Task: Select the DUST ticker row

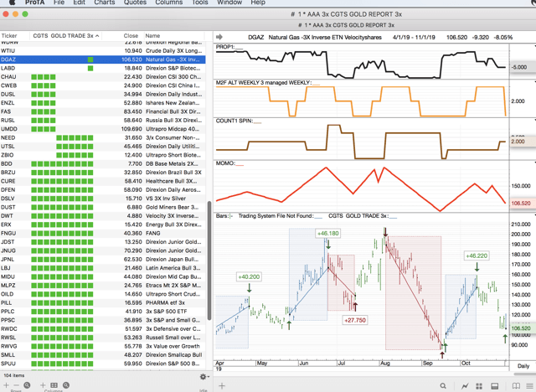Action: click(x=102, y=207)
